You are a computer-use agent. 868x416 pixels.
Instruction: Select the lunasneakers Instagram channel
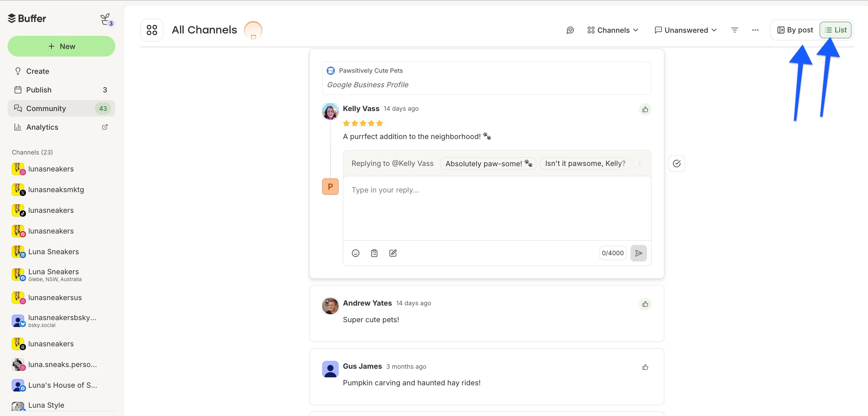[x=61, y=169]
